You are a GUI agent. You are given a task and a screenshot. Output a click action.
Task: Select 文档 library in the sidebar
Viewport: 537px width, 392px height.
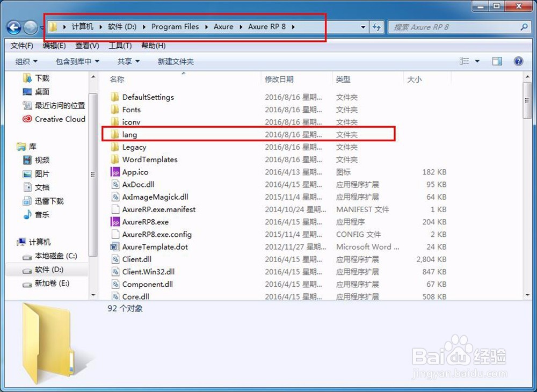point(37,187)
